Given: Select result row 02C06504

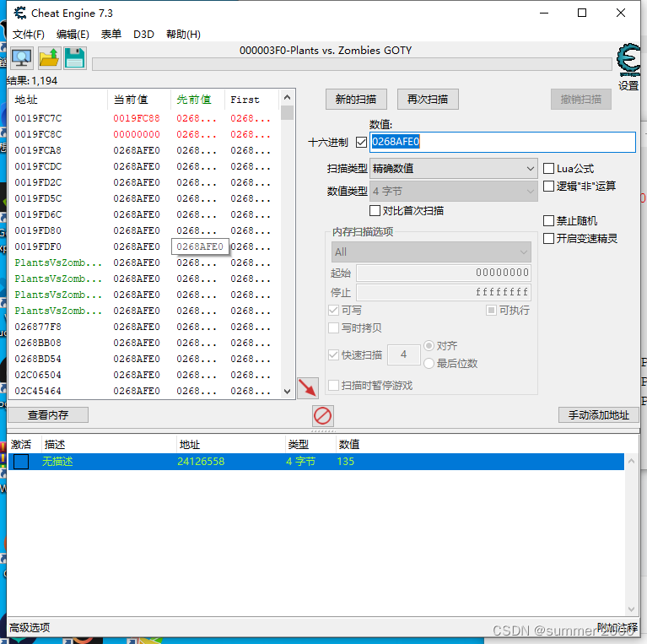Looking at the screenshot, I should pyautogui.click(x=144, y=375).
